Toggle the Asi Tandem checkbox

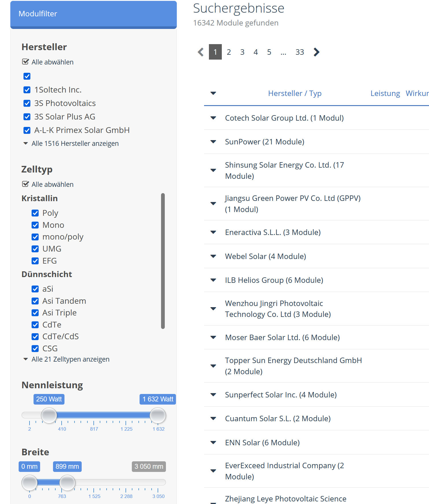(x=35, y=301)
